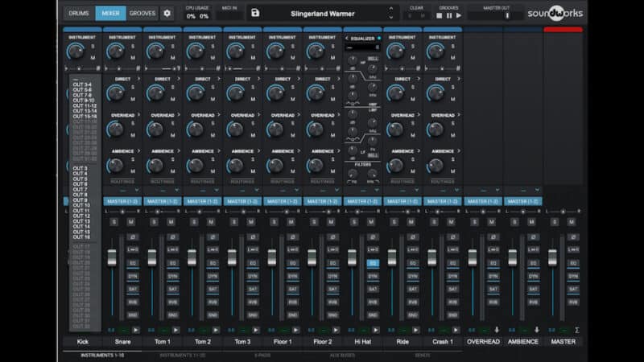Open SAT on the Tom 2 channel
The height and width of the screenshot is (362, 644).
(x=213, y=290)
